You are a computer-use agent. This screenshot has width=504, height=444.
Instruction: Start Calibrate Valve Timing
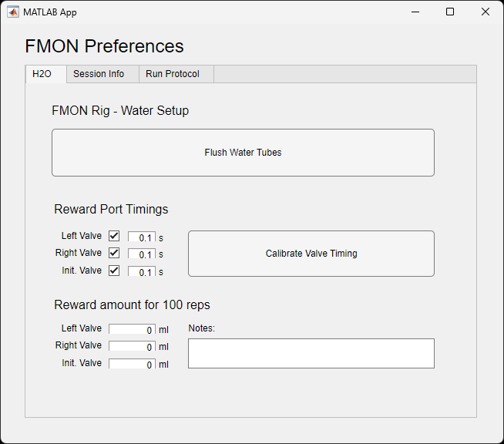(x=311, y=254)
